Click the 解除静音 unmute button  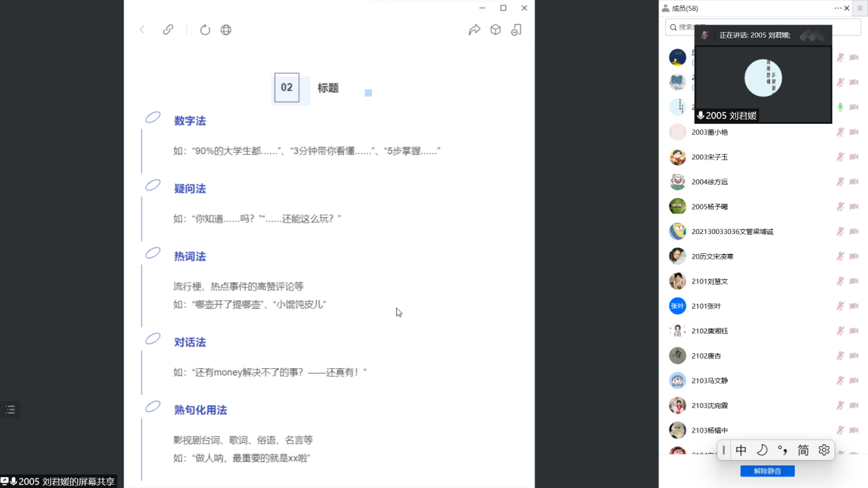pyautogui.click(x=767, y=471)
